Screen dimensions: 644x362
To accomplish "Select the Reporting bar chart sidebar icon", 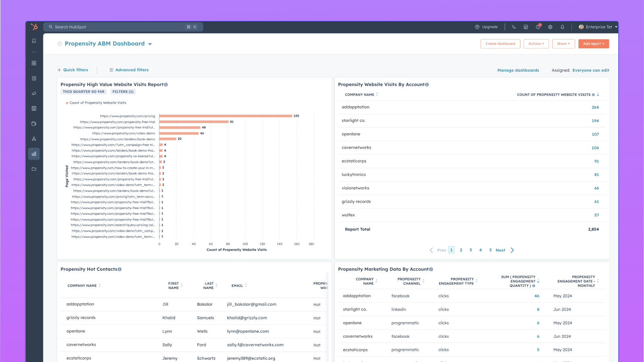I will (x=34, y=153).
